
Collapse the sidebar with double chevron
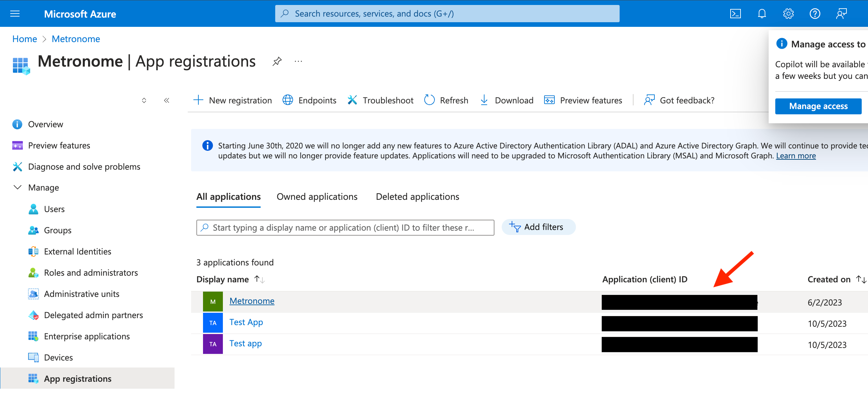pyautogui.click(x=167, y=100)
